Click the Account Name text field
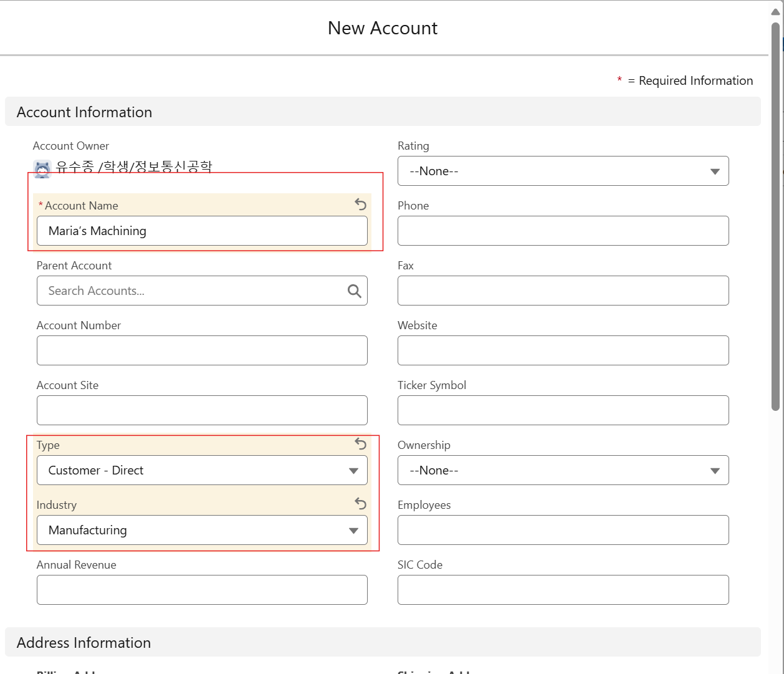The height and width of the screenshot is (674, 784). click(x=202, y=231)
